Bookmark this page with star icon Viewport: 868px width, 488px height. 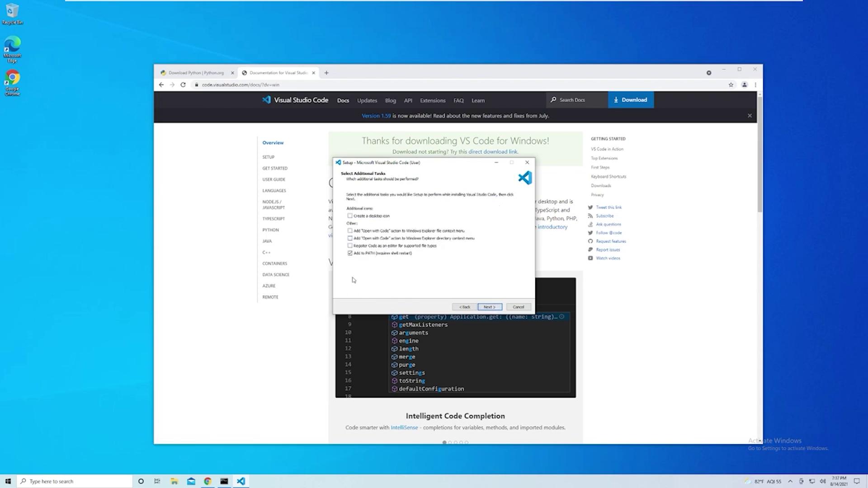pyautogui.click(x=731, y=84)
